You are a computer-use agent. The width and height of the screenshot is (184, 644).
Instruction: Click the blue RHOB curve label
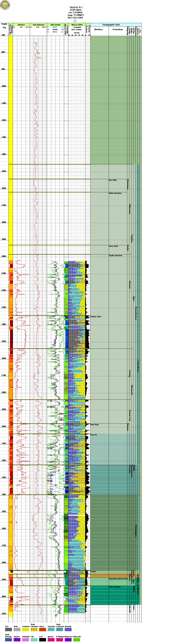[55, 29]
